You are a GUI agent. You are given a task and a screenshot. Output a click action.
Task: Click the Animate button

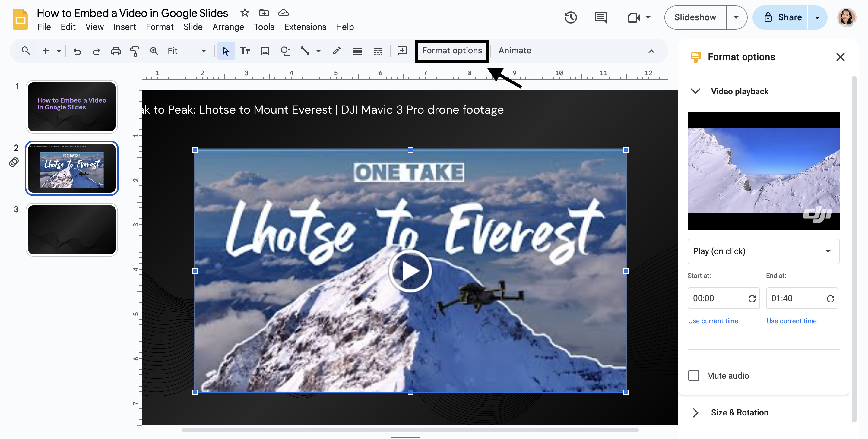[x=515, y=51]
